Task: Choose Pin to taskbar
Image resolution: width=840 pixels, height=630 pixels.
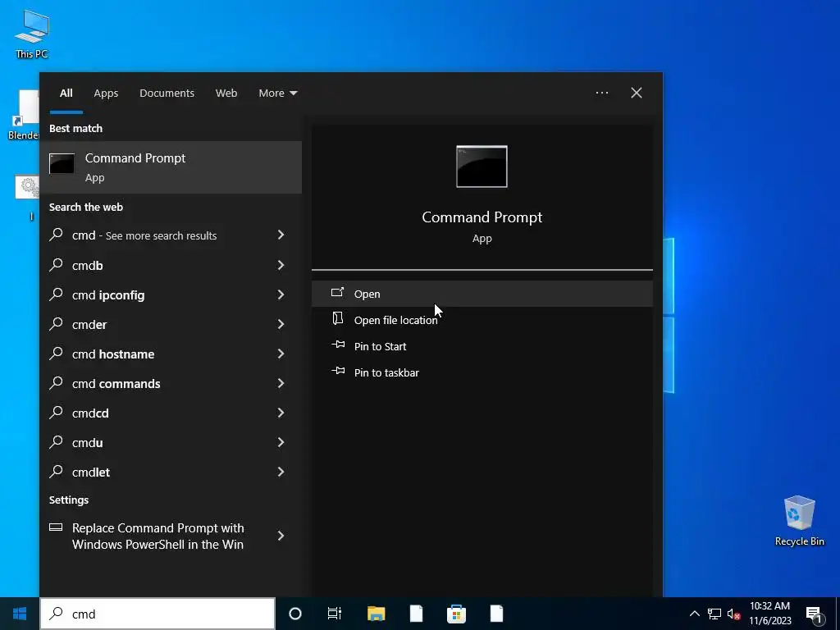Action: pos(482,372)
